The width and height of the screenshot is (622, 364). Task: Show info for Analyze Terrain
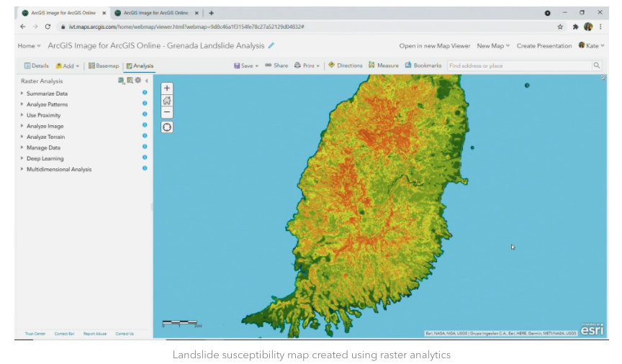145,136
